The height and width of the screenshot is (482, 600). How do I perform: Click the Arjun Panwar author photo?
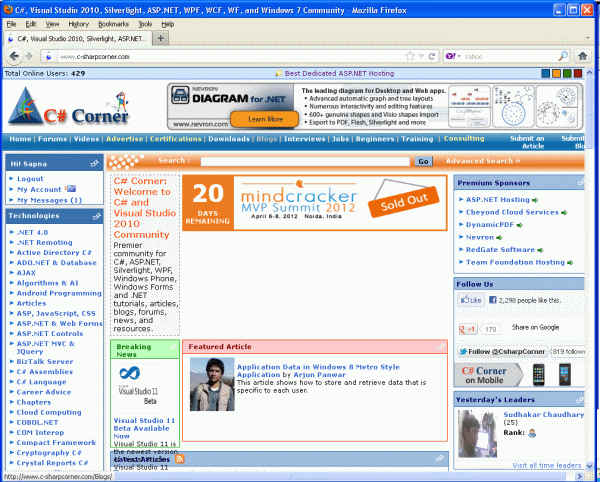pyautogui.click(x=212, y=384)
